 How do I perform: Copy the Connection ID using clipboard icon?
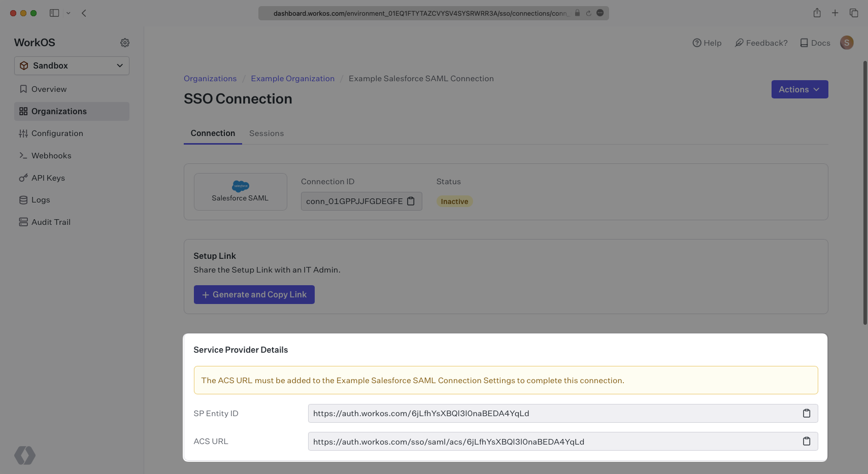tap(411, 201)
